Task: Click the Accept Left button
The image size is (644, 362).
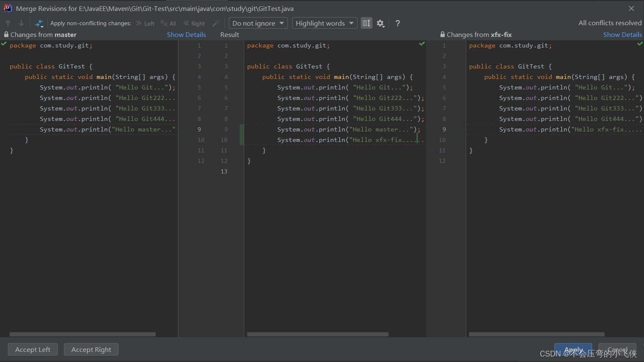Action: (33, 349)
